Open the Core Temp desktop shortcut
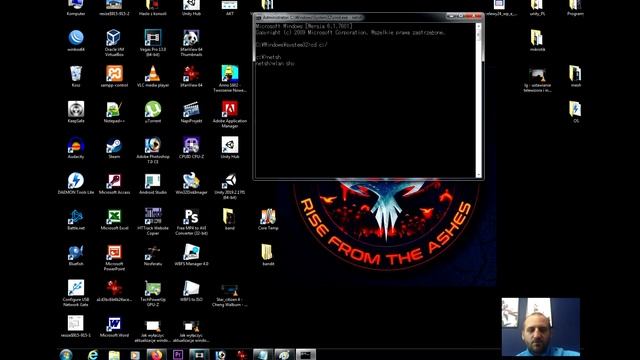 click(x=268, y=219)
